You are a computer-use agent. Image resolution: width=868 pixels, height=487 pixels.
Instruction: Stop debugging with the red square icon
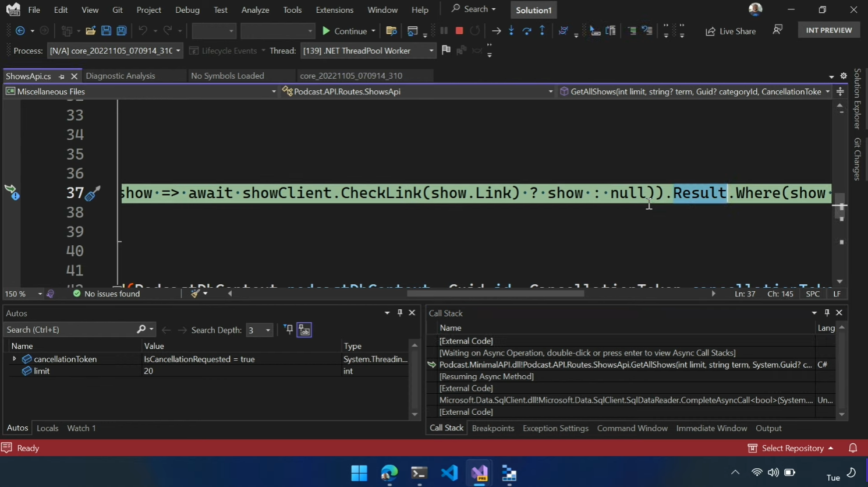[x=459, y=31]
